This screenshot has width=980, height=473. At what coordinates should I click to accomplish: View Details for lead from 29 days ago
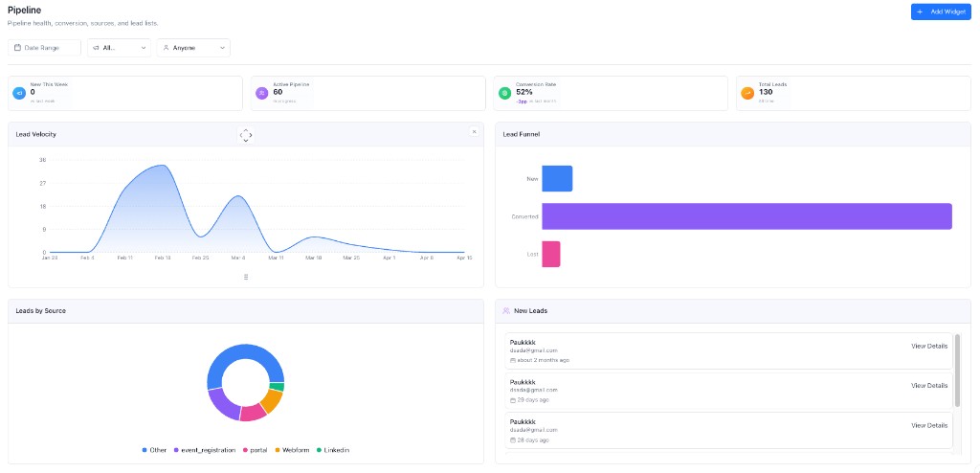pyautogui.click(x=928, y=386)
